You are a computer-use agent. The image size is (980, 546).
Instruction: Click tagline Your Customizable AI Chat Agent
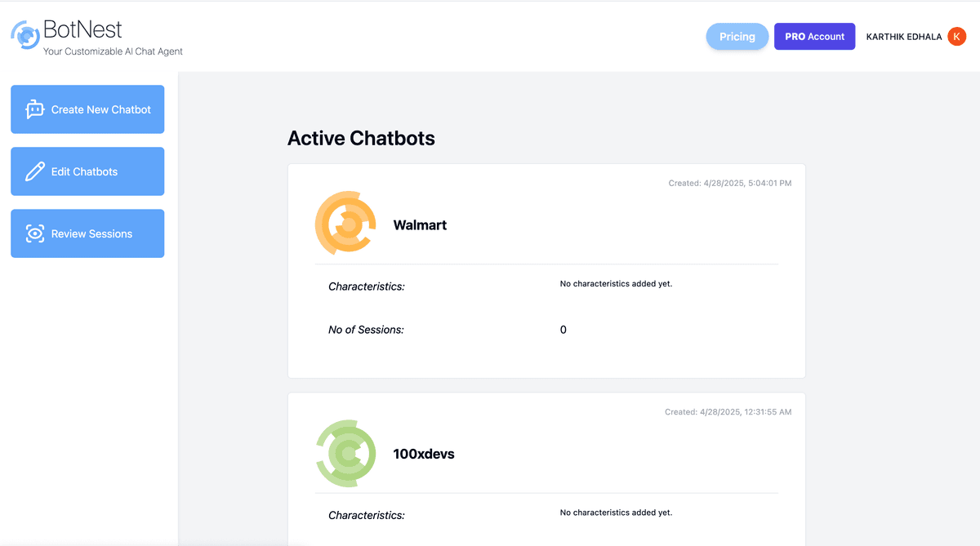coord(113,51)
